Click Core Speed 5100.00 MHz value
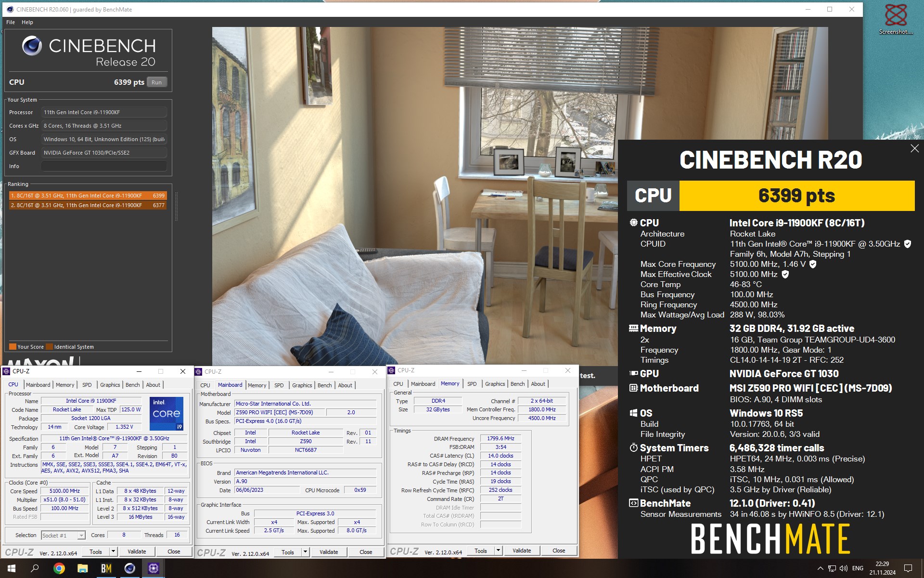This screenshot has height=578, width=924. [x=64, y=491]
